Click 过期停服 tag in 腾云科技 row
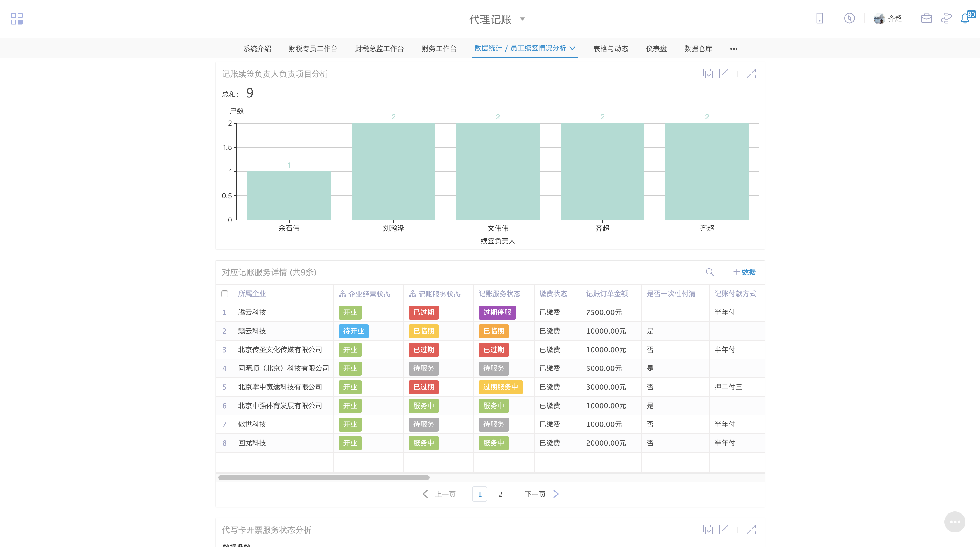 pos(497,313)
